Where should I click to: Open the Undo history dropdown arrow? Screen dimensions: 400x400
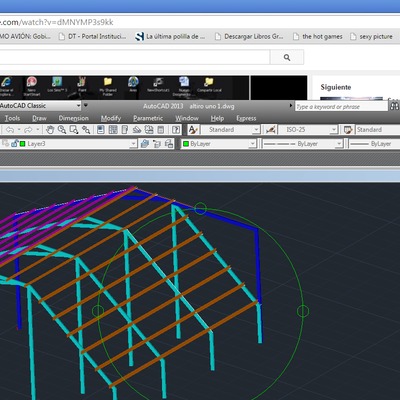(19, 130)
